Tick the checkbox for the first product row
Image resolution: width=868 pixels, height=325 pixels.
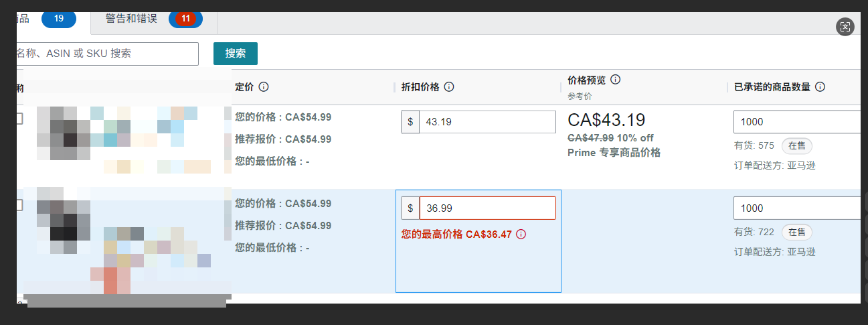19,119
